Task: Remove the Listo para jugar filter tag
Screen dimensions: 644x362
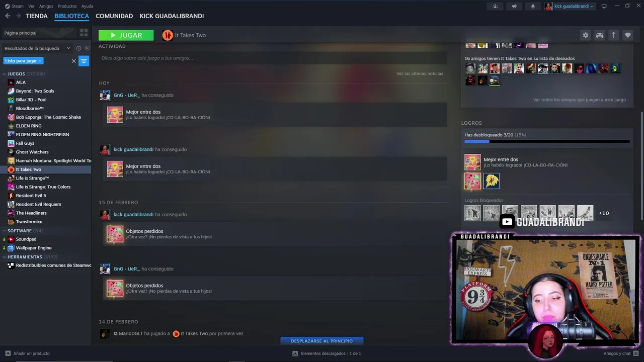Action: (40, 61)
